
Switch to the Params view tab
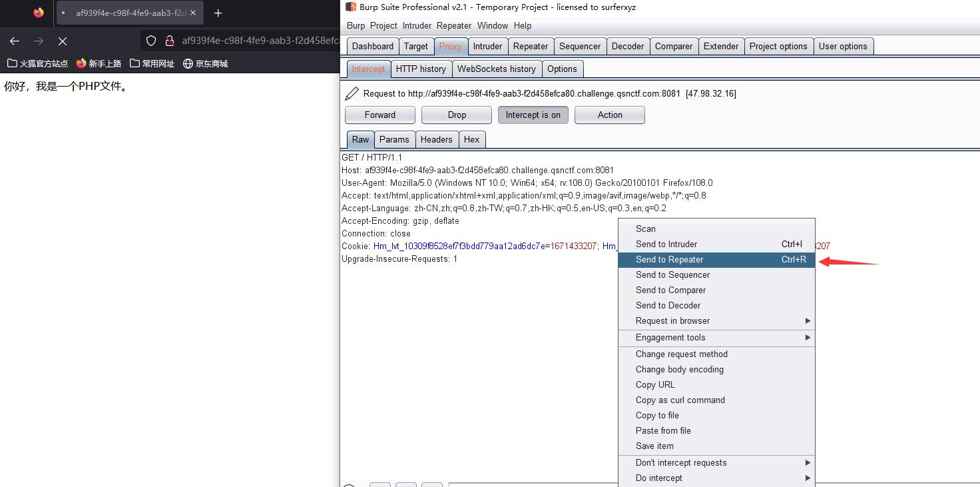point(395,139)
